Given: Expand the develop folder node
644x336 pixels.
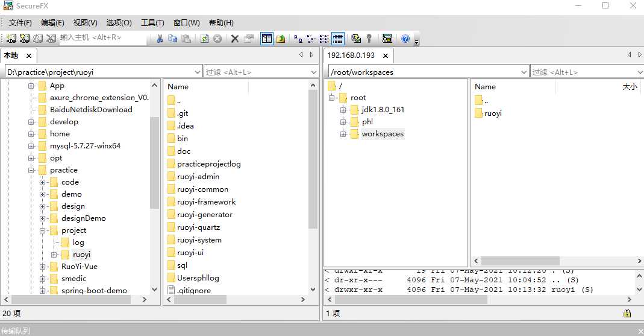Looking at the screenshot, I should click(31, 122).
